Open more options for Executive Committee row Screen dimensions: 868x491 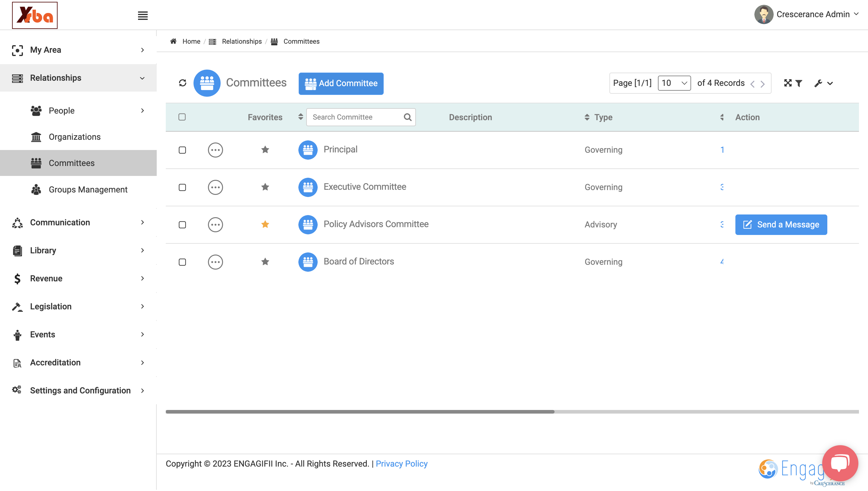pyautogui.click(x=215, y=187)
